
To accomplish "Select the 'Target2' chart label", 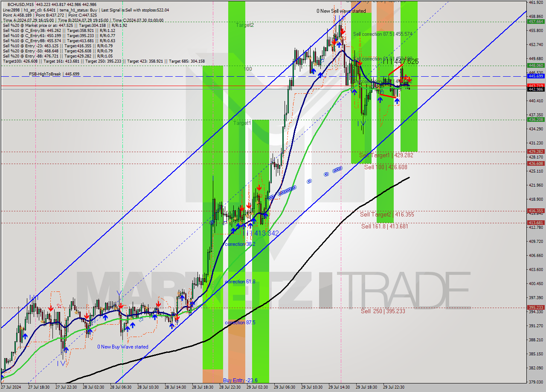I will [245, 25].
